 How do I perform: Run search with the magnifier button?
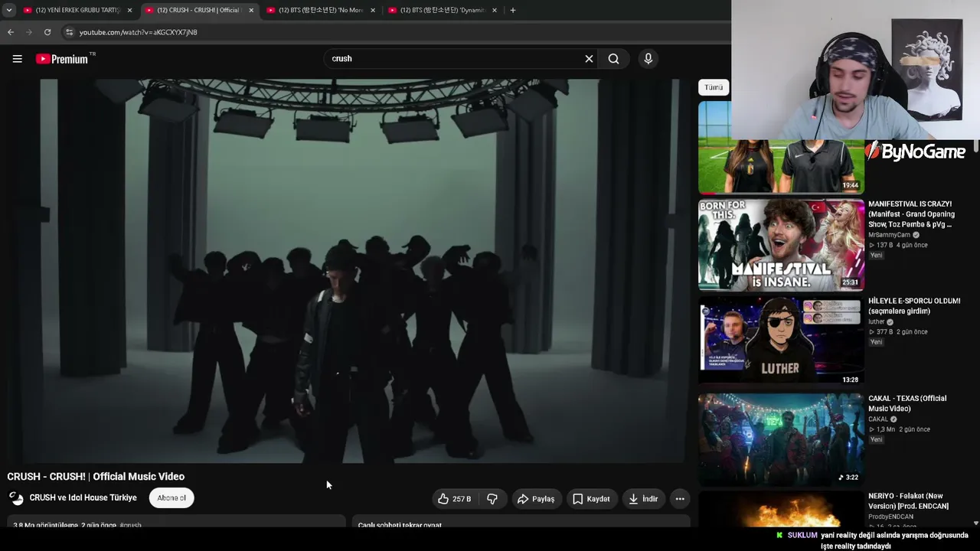[613, 59]
